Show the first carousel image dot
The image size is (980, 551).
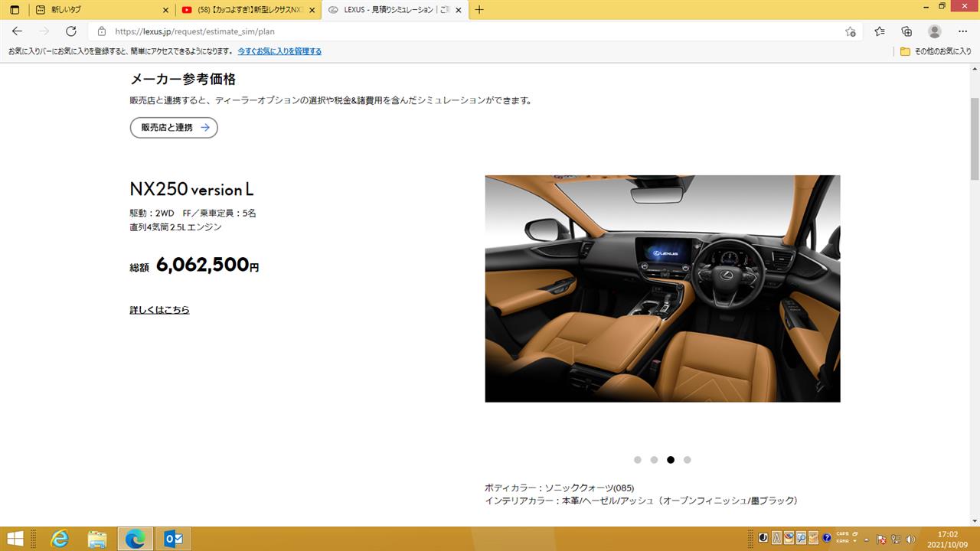tap(638, 460)
